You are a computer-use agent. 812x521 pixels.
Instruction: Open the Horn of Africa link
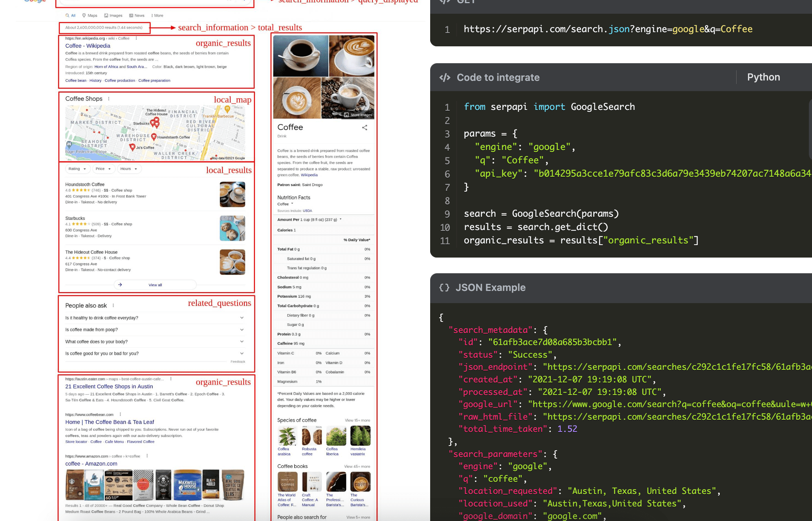pyautogui.click(x=106, y=67)
